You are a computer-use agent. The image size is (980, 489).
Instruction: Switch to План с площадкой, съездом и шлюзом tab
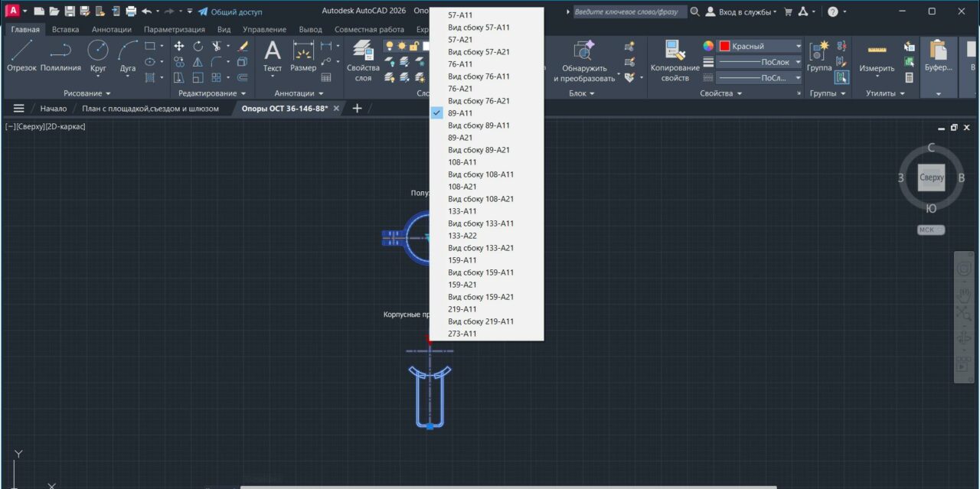pyautogui.click(x=150, y=109)
